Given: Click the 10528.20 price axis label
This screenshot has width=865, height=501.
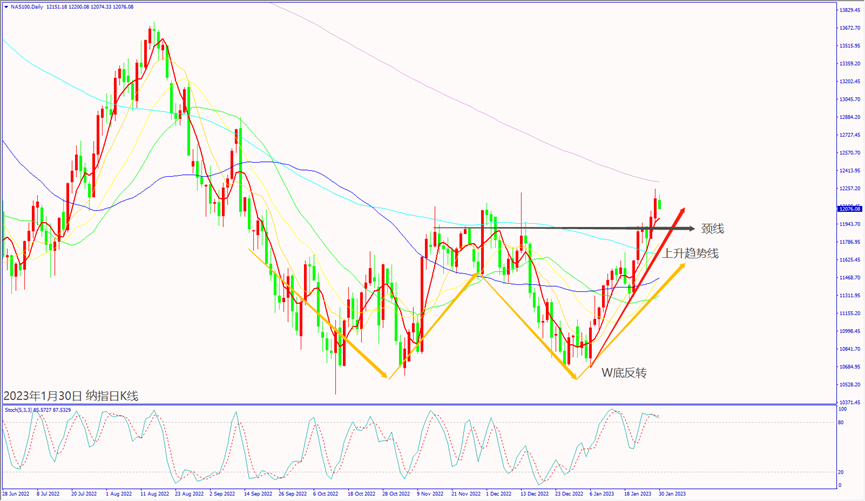Looking at the screenshot, I should (849, 384).
